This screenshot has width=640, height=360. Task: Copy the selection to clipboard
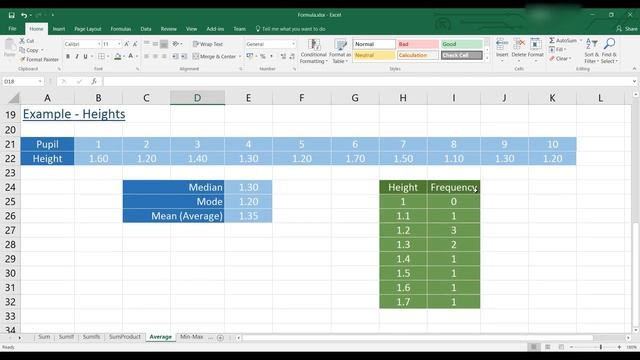[x=29, y=50]
